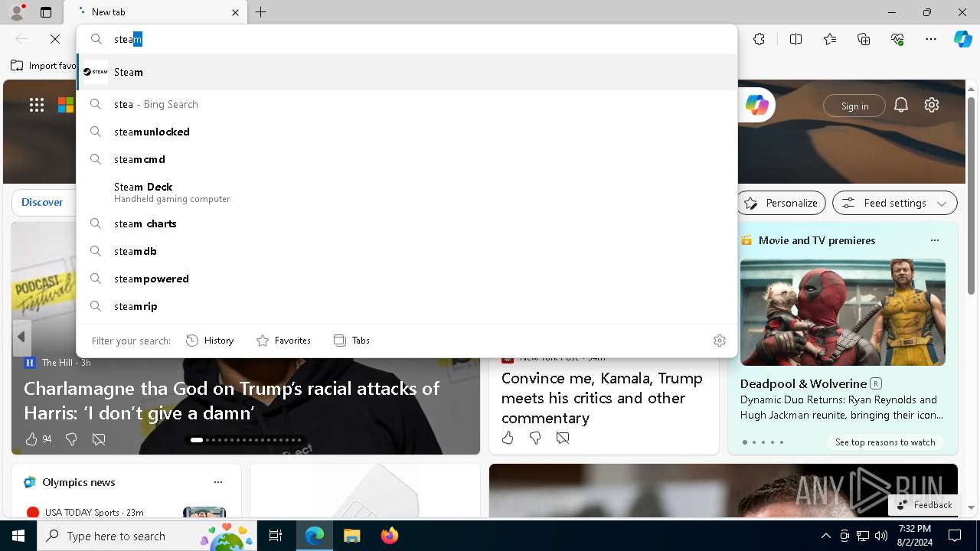Pick the steamrip suggestion
The image size is (980, 551).
pyautogui.click(x=407, y=306)
